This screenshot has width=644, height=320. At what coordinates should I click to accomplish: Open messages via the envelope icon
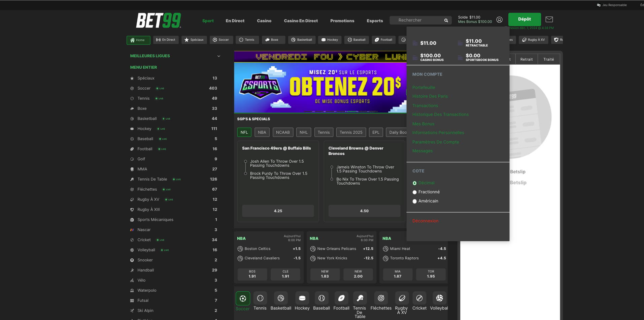pyautogui.click(x=549, y=19)
